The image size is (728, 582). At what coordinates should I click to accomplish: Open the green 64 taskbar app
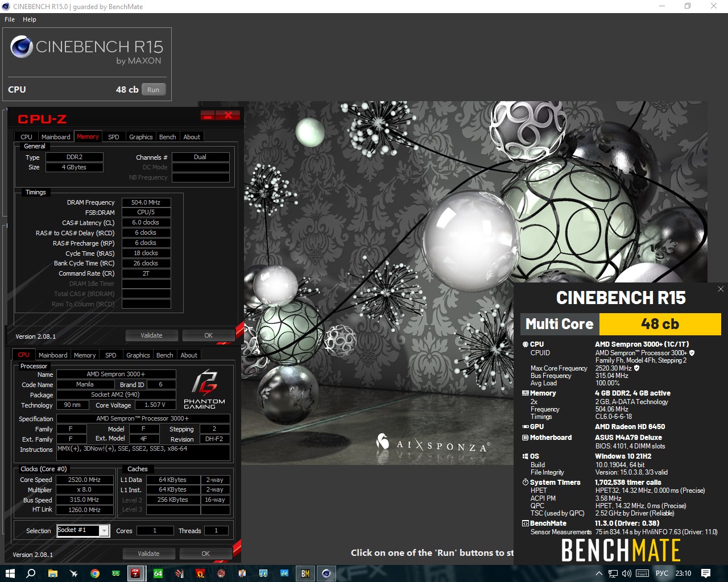point(158,573)
